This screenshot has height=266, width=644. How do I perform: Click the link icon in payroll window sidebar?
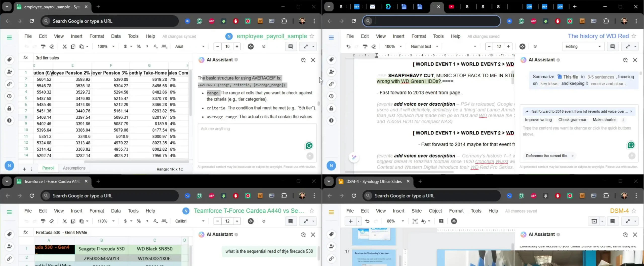click(9, 84)
